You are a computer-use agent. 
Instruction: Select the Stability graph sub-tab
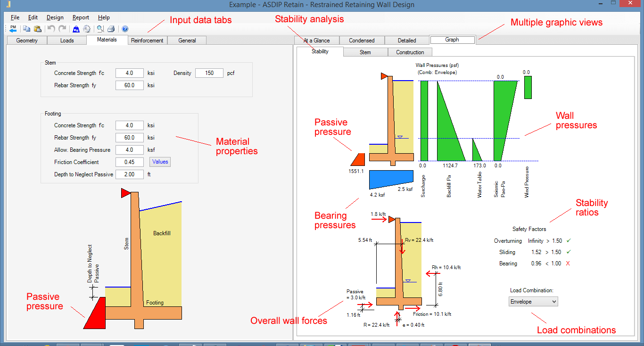320,51
